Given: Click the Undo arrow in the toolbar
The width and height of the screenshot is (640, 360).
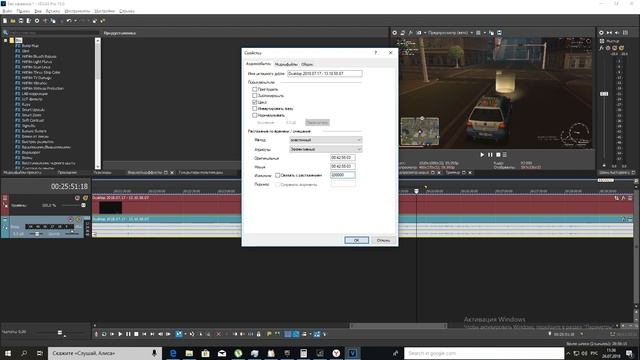Looking at the screenshot, I should (69, 20).
